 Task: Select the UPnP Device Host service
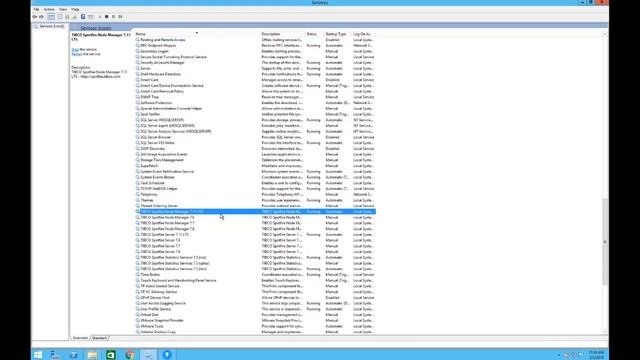pos(155,297)
